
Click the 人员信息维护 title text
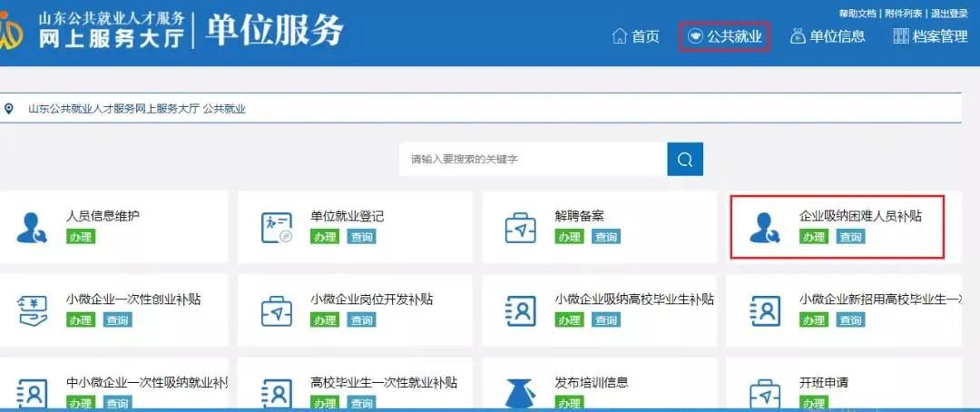tap(103, 216)
